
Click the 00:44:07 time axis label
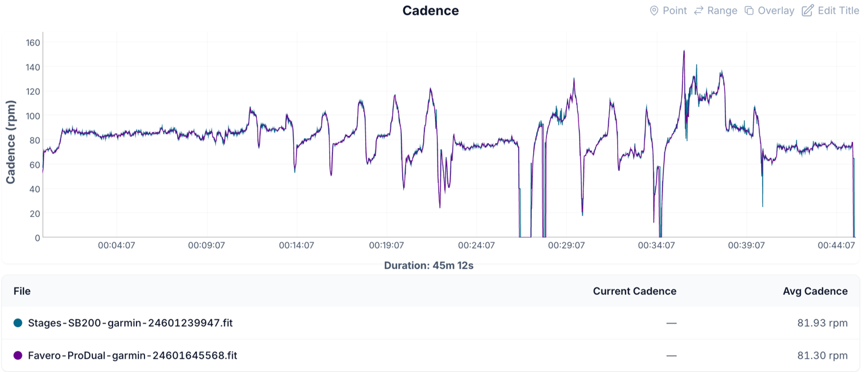[x=837, y=246]
